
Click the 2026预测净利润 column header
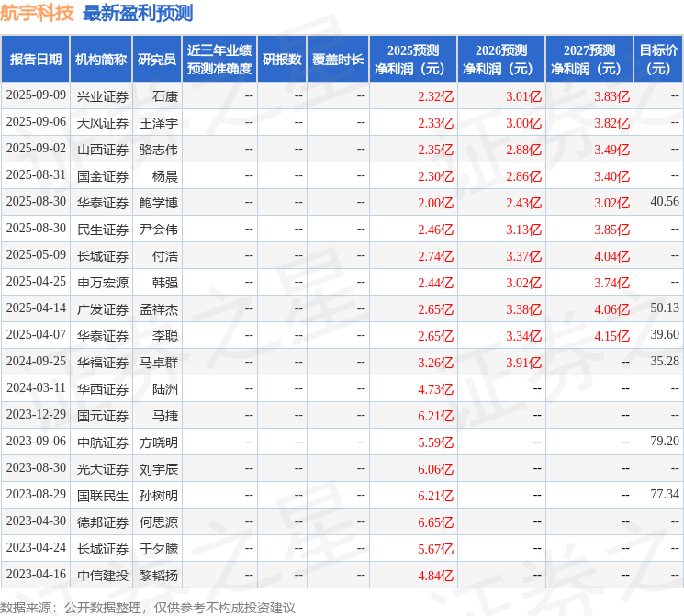(x=501, y=60)
